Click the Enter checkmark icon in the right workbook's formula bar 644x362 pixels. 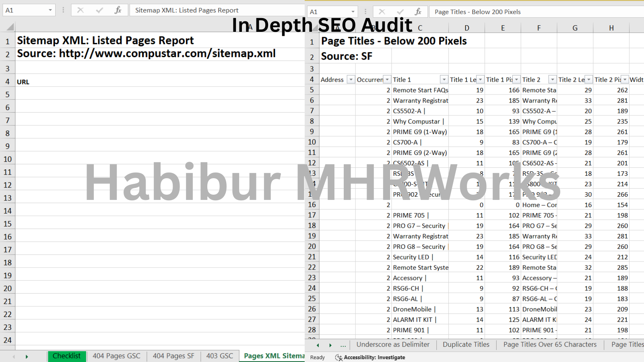400,12
